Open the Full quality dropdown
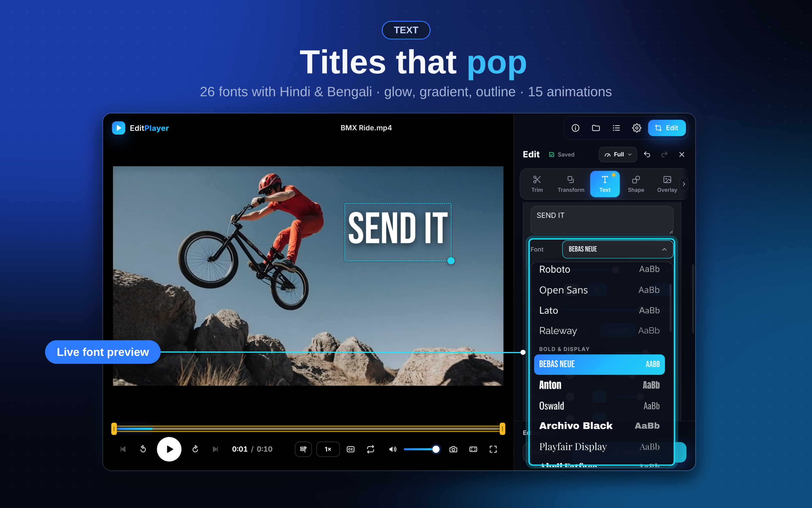 pos(618,155)
